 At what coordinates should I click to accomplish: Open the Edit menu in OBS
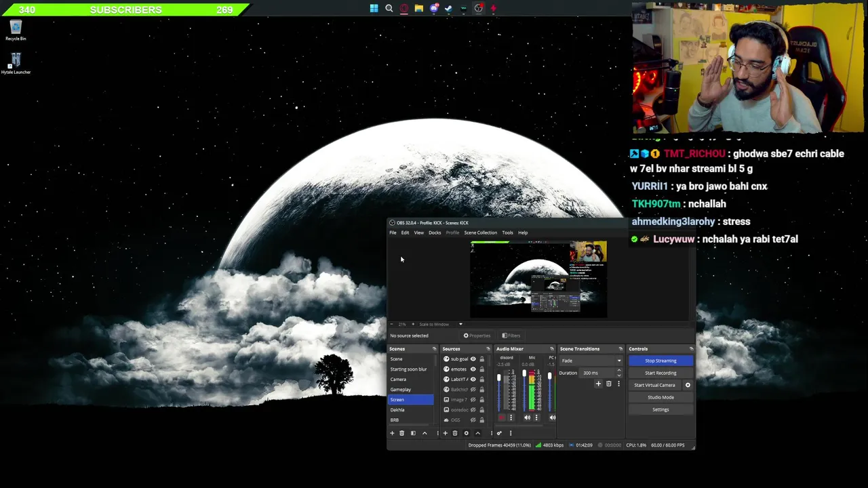coord(405,232)
